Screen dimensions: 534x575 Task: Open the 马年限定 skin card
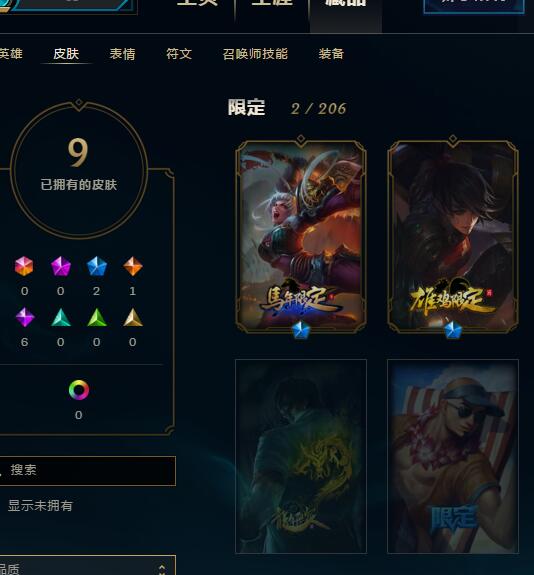tap(301, 237)
